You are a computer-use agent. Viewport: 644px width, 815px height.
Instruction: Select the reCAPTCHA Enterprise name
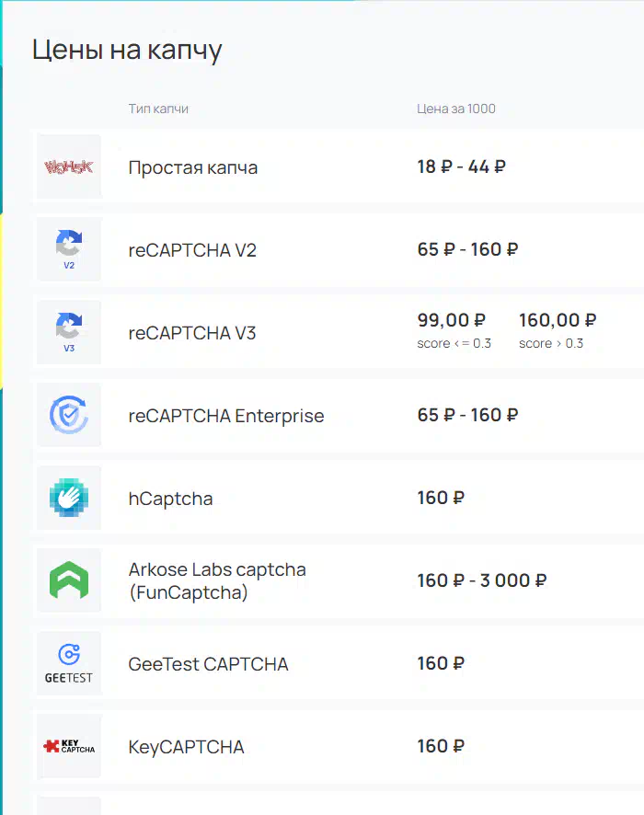click(226, 415)
